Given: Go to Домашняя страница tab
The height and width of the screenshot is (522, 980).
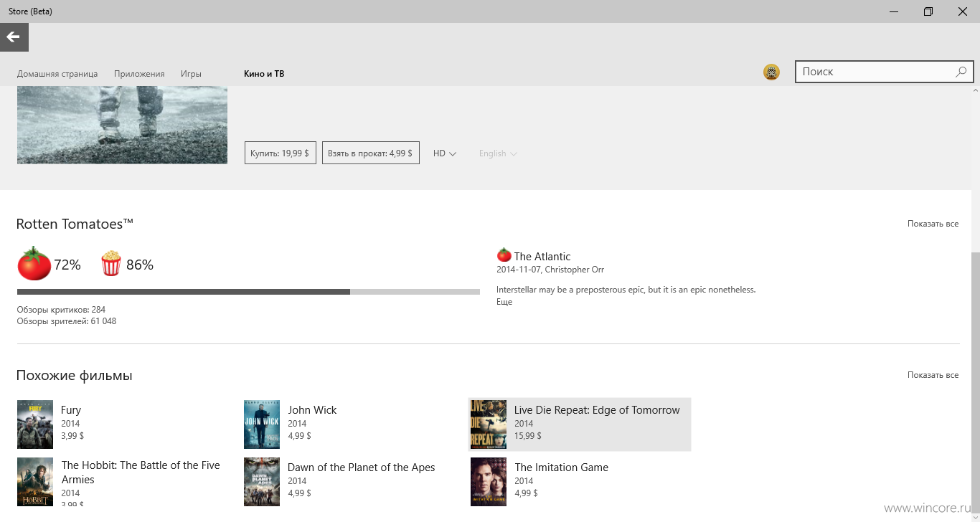Looking at the screenshot, I should [57, 74].
